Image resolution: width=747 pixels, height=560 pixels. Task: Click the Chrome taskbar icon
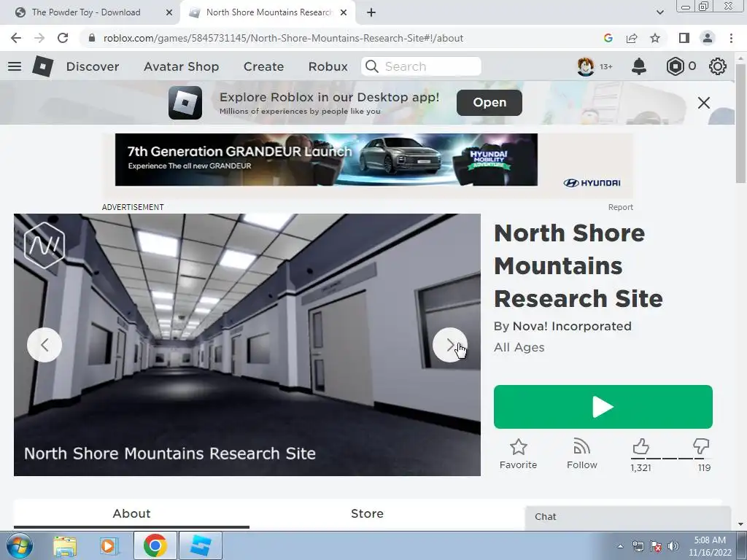point(155,545)
